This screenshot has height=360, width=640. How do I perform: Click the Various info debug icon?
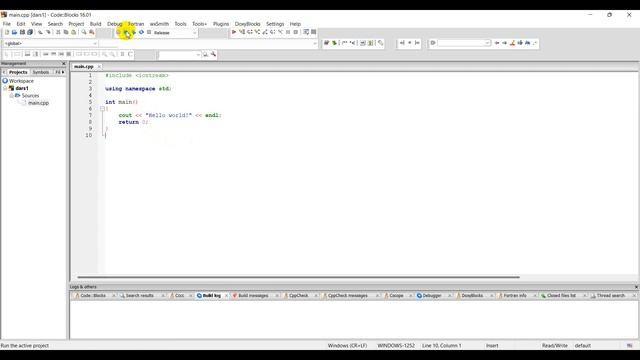(x=313, y=32)
